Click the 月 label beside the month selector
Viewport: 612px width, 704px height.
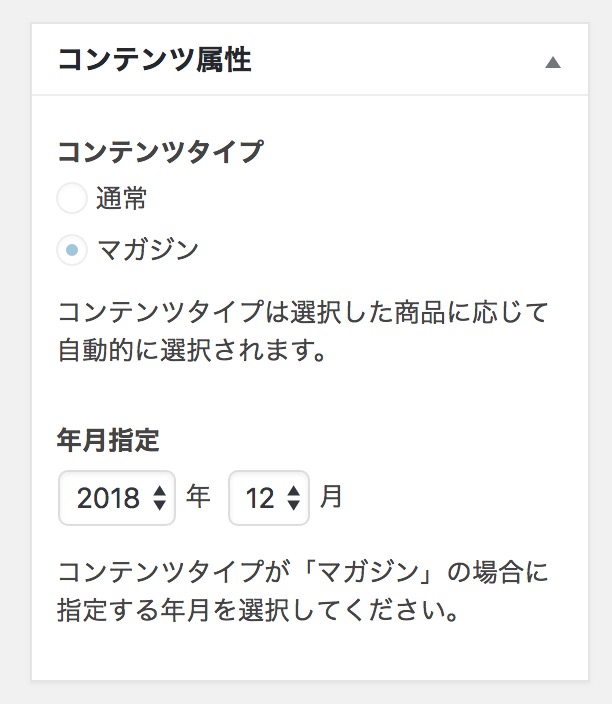click(x=330, y=497)
